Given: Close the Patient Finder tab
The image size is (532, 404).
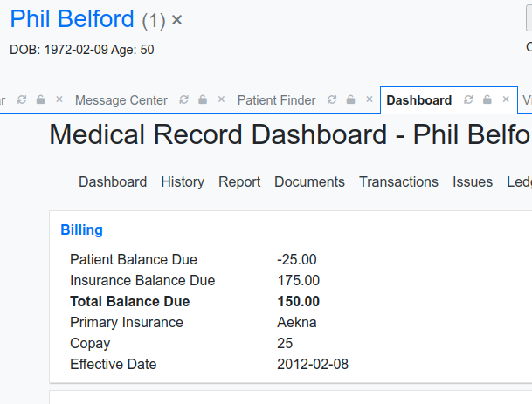Looking at the screenshot, I should click(370, 99).
